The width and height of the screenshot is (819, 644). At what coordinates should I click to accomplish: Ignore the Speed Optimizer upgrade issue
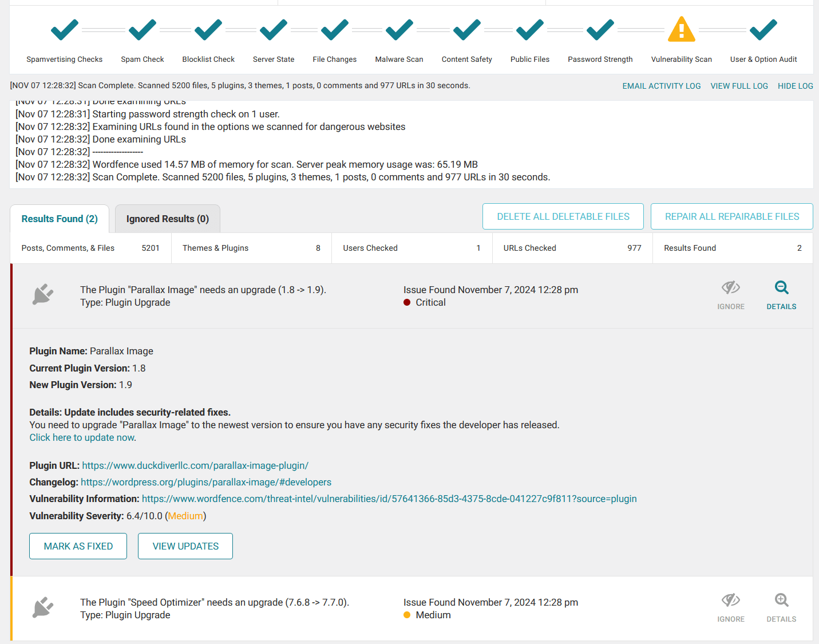click(x=730, y=606)
